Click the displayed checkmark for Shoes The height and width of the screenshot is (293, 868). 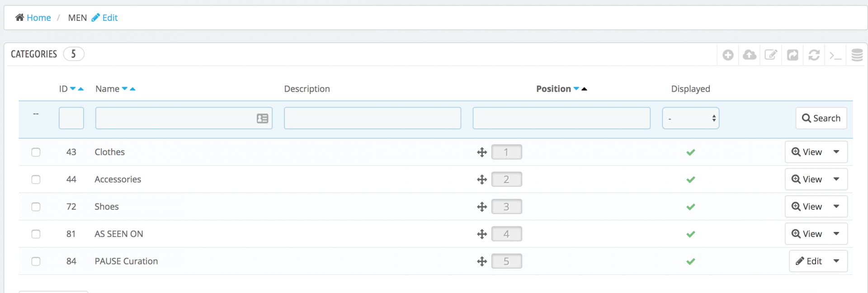(x=690, y=207)
